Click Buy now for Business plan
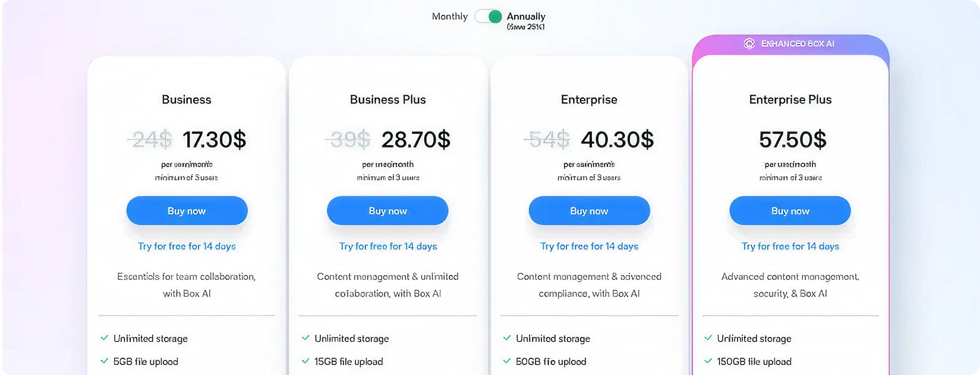The image size is (980, 375). click(x=187, y=211)
